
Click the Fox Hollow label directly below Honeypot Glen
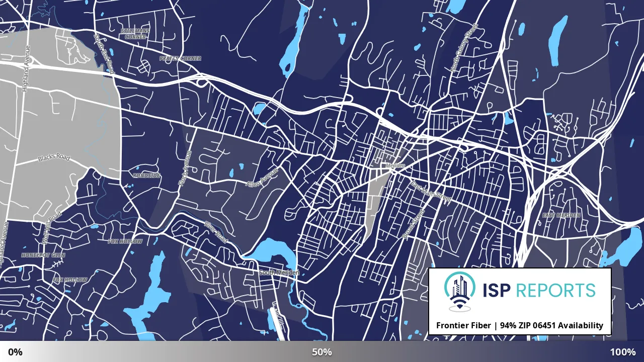tap(70, 280)
